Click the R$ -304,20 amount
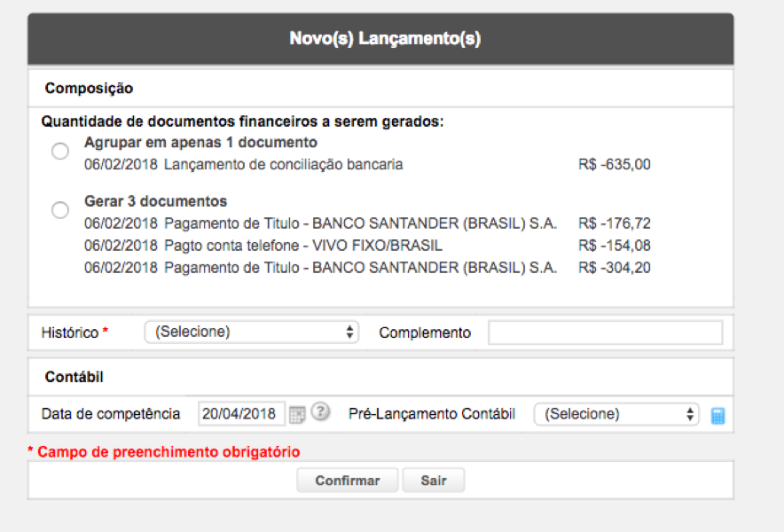This screenshot has width=784, height=532. pyautogui.click(x=615, y=268)
